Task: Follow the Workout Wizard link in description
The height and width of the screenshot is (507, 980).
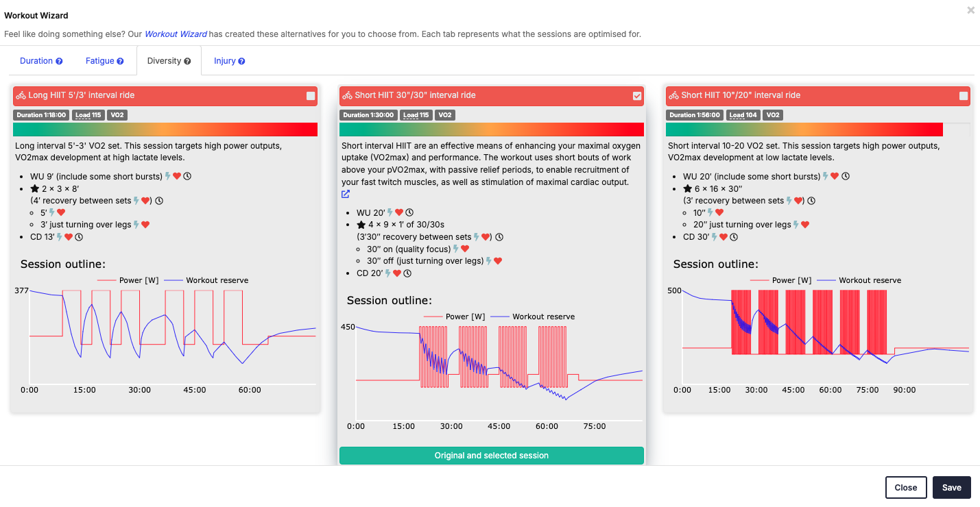Action: (176, 34)
